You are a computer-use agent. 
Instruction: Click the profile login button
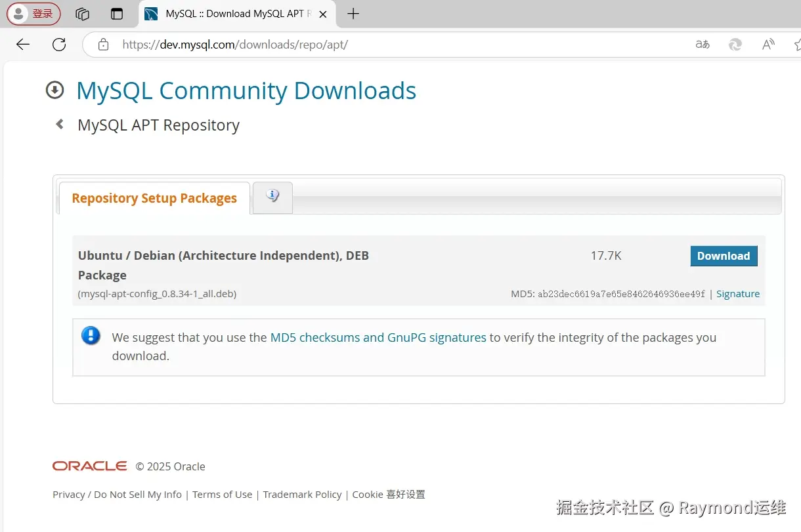pyautogui.click(x=33, y=14)
